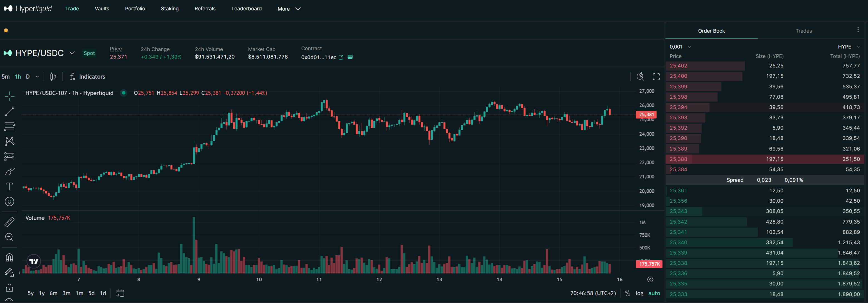Switch to the Trades tab
Image resolution: width=868 pixels, height=303 pixels.
pos(804,31)
